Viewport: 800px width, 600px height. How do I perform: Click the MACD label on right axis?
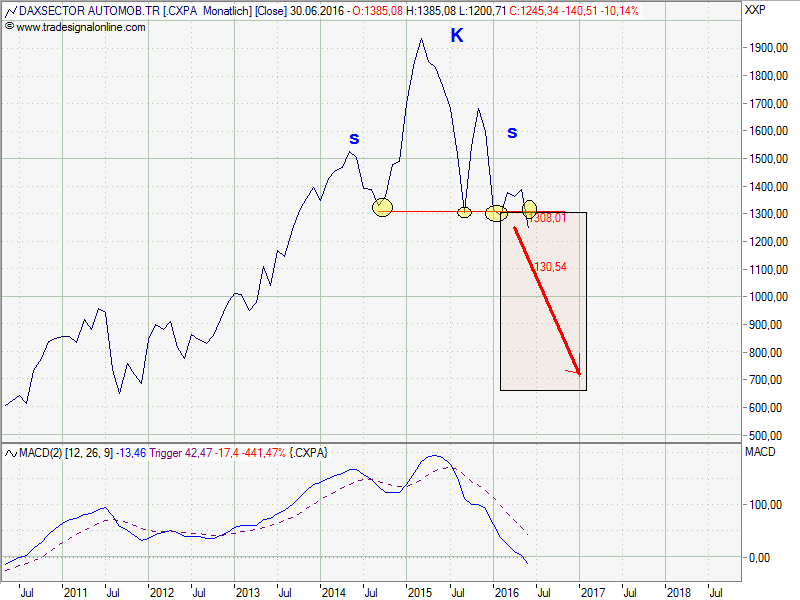click(x=760, y=453)
